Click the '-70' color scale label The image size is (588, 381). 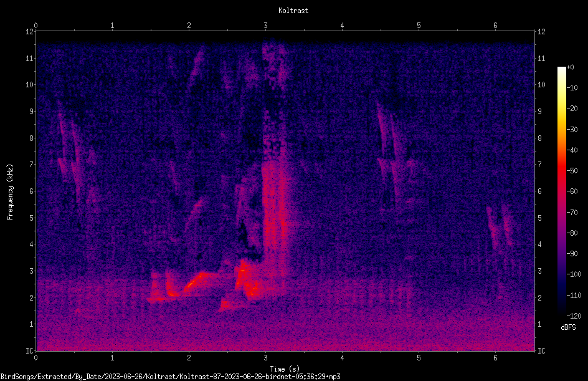coord(572,213)
